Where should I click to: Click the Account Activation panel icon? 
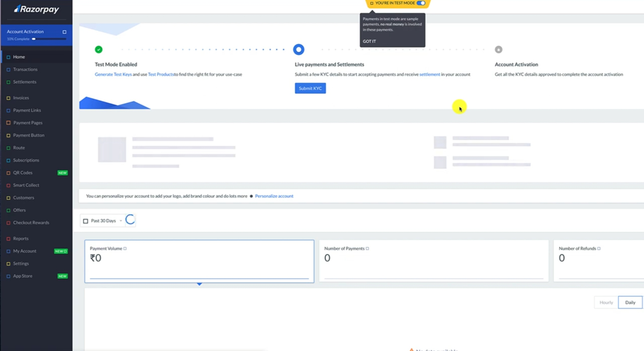click(x=64, y=31)
